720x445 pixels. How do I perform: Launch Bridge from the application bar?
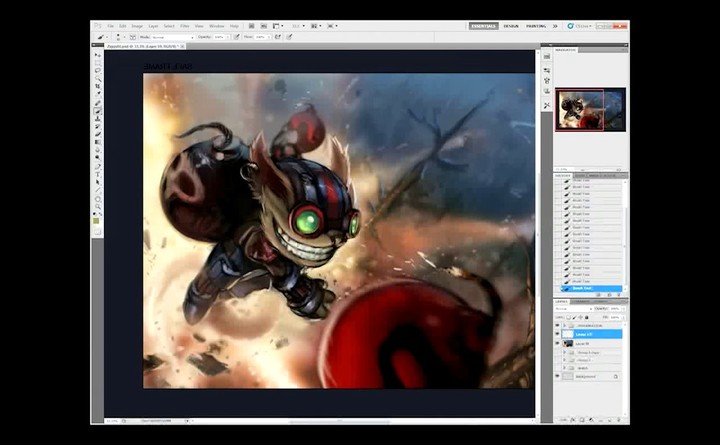[252, 26]
